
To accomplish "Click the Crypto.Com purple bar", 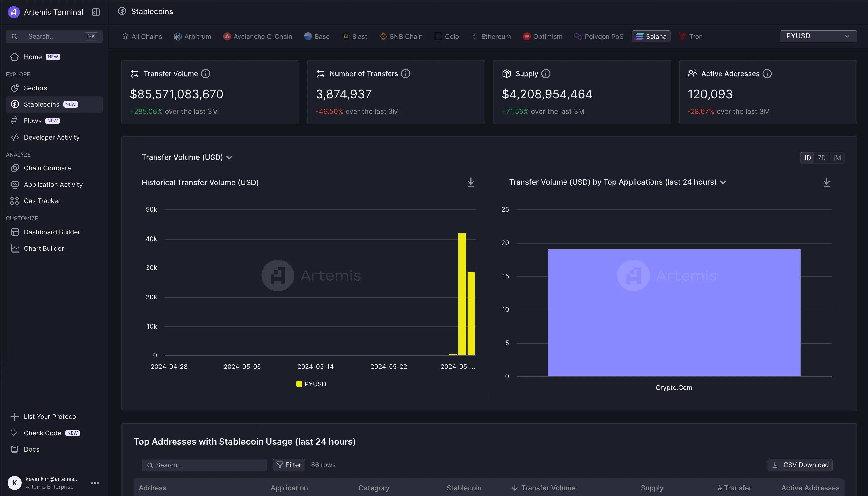I will pos(674,313).
